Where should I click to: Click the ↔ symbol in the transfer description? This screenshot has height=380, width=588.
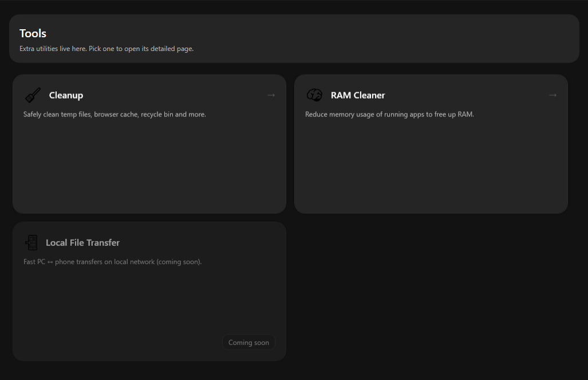point(50,262)
